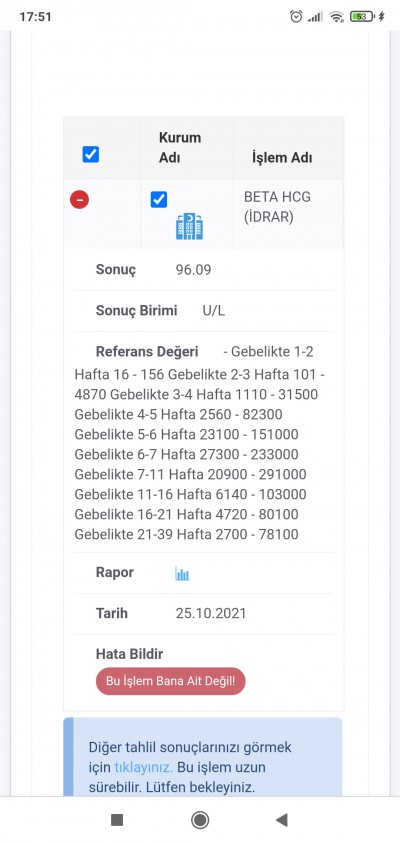Toggle the select-all header checkbox

tap(90, 154)
